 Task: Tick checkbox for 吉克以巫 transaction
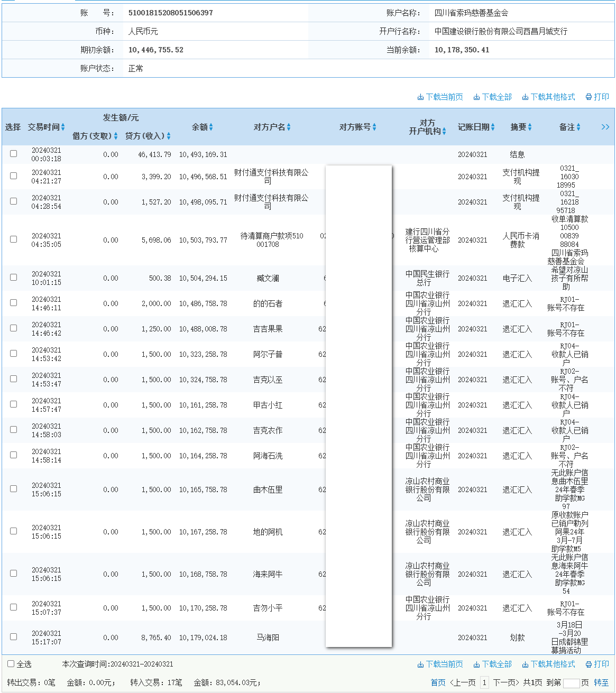click(x=13, y=378)
